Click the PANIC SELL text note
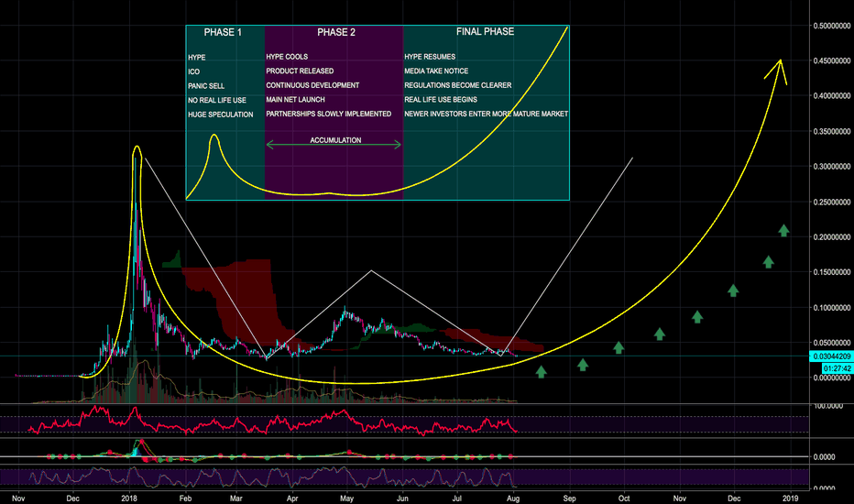854x504 pixels. point(206,86)
